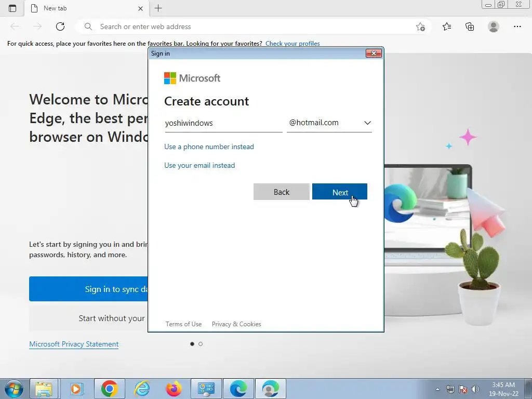Launch Firefox from taskbar

click(x=174, y=389)
